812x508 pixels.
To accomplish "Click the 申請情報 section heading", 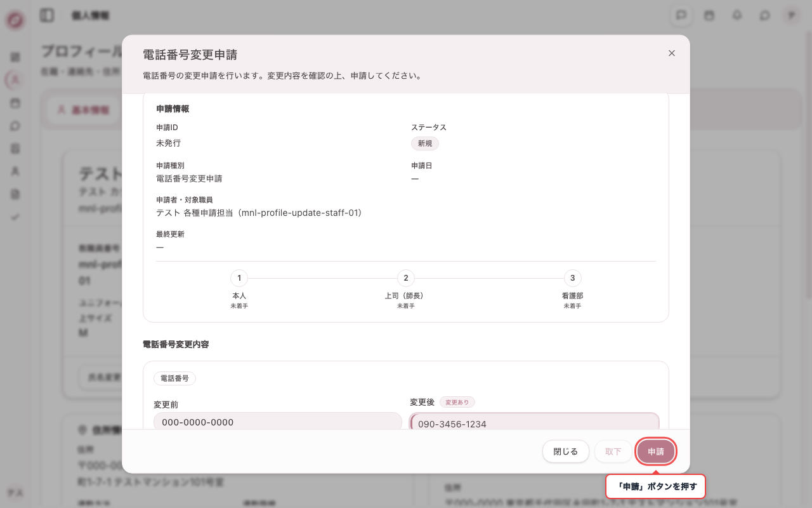I will (173, 109).
